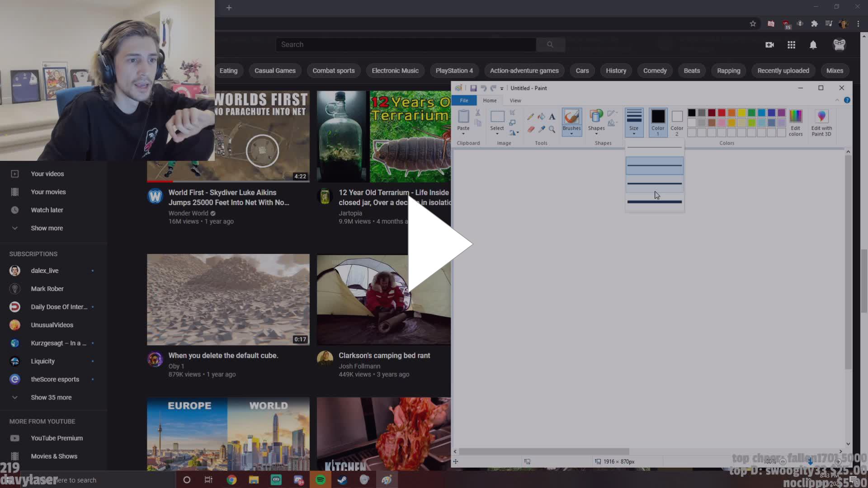Select the Comedy chip on YouTube
Image resolution: width=868 pixels, height=488 pixels.
click(x=655, y=70)
